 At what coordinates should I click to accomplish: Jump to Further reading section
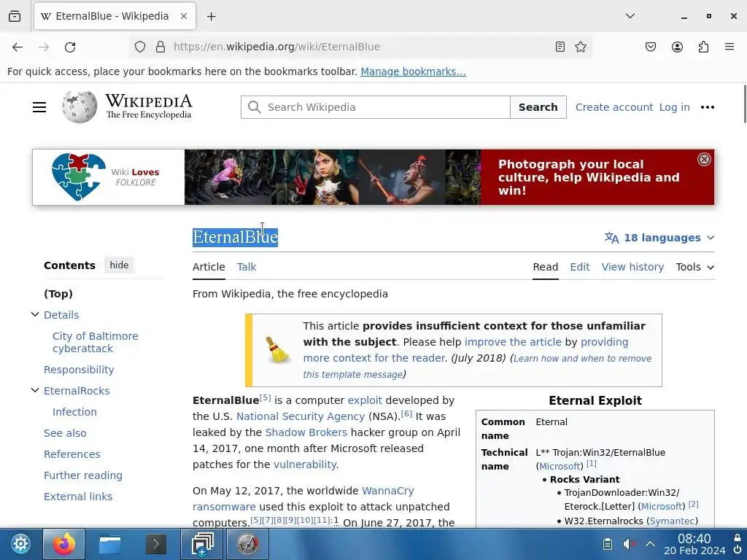click(83, 475)
